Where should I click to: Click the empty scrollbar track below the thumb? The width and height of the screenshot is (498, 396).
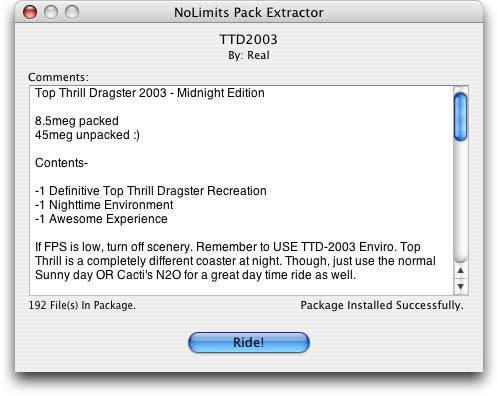[x=461, y=202]
